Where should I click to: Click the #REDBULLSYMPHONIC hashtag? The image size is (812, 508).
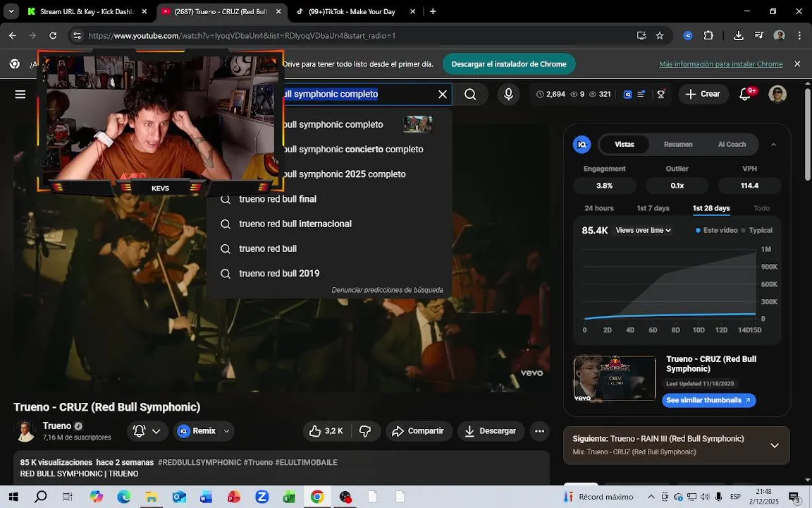point(200,462)
